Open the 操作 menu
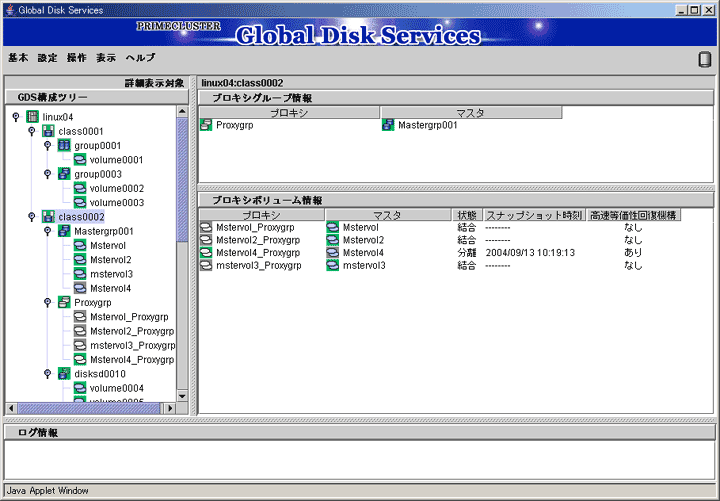 (77, 58)
